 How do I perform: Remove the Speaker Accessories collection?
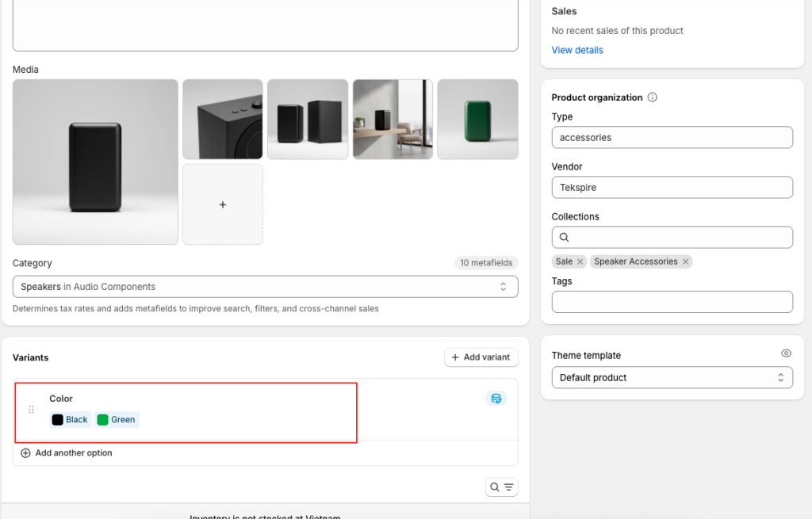click(x=685, y=261)
